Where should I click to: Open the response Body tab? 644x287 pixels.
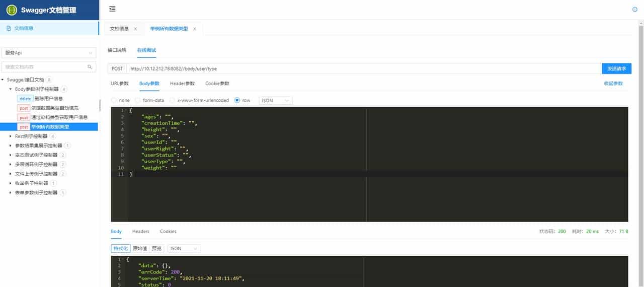click(x=116, y=232)
